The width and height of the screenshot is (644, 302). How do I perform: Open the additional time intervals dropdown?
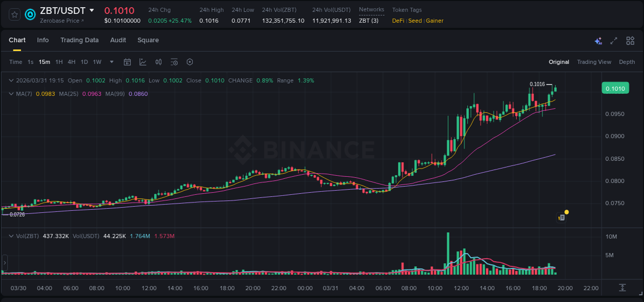coord(111,62)
